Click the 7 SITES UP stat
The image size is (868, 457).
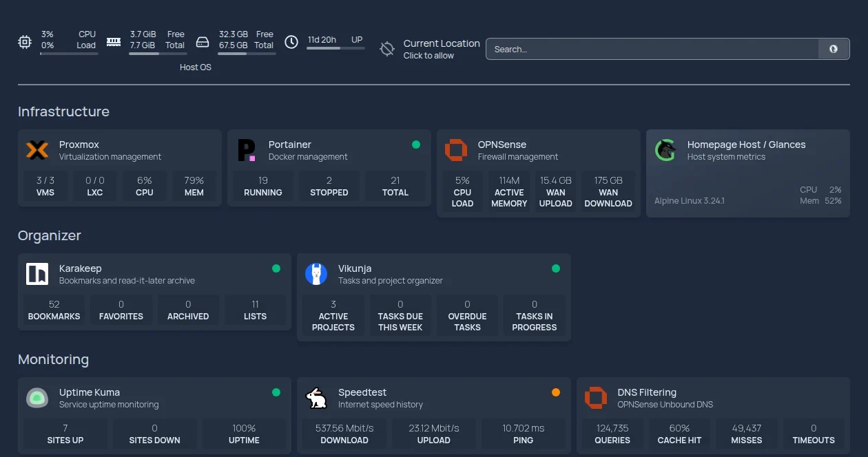[65, 434]
